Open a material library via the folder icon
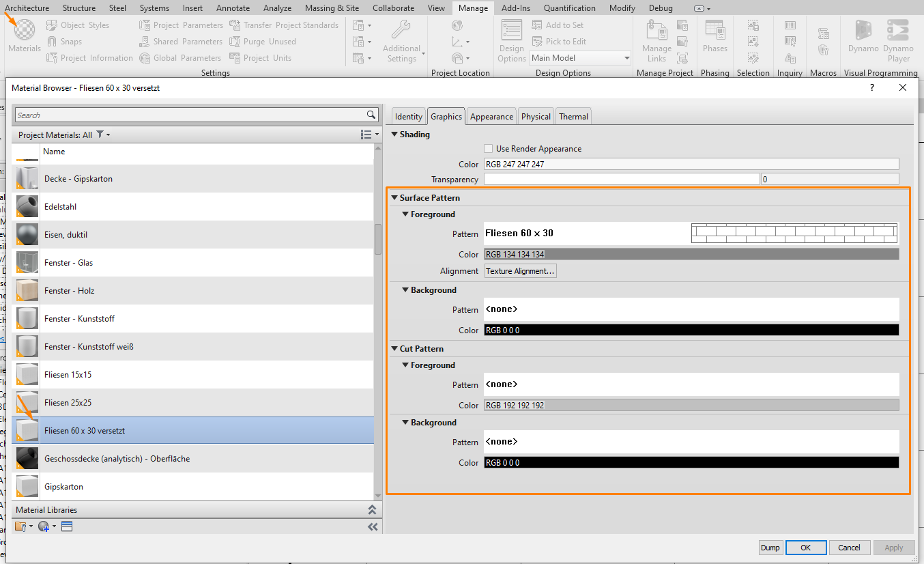Image resolution: width=924 pixels, height=564 pixels. pos(20,526)
